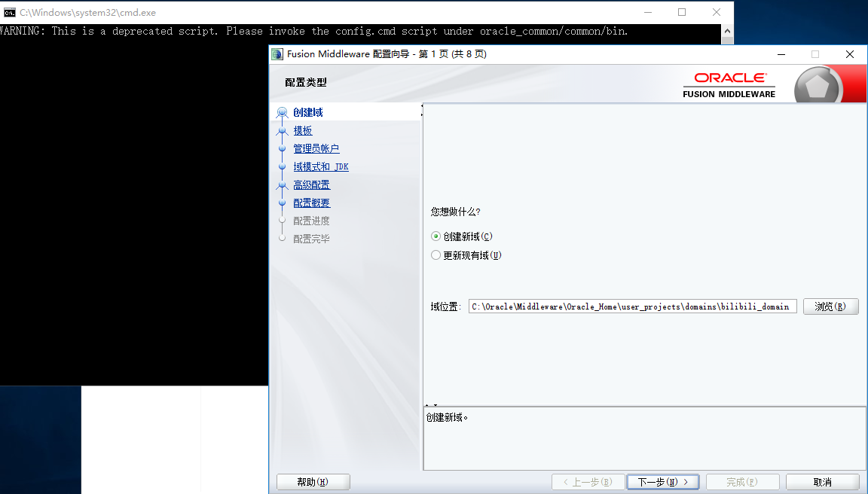Viewport: 868px width, 494px height.
Task: Go to the 域模式和 JDK step link
Action: (x=321, y=166)
